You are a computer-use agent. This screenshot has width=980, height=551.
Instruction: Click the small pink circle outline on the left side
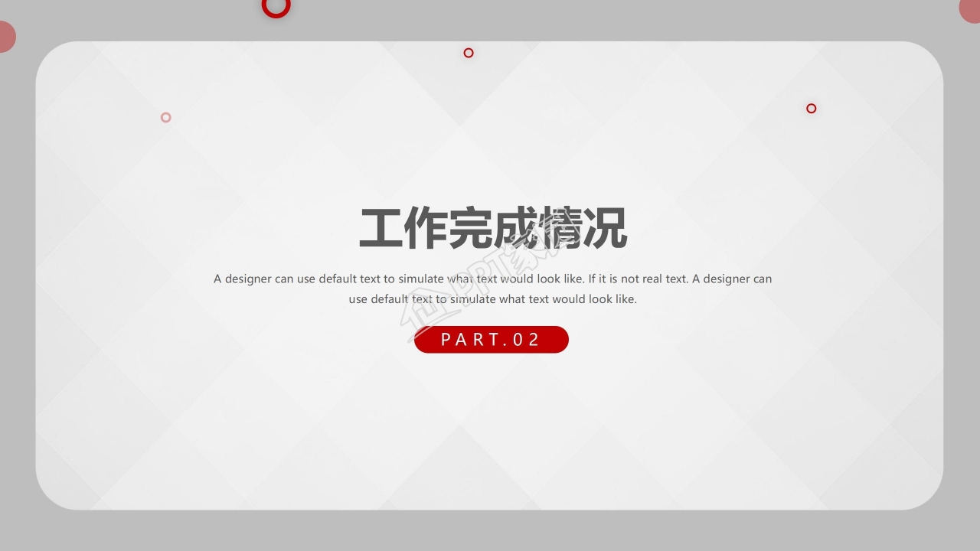point(165,117)
